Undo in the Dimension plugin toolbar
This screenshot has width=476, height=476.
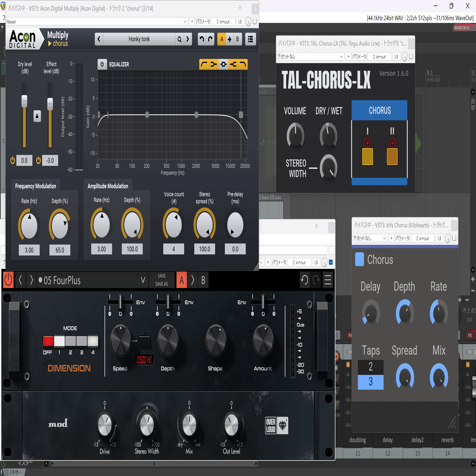click(304, 280)
